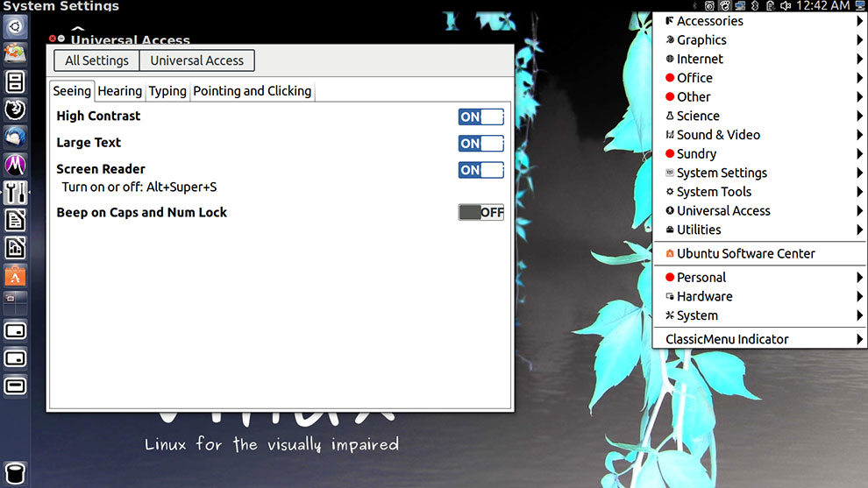The image size is (868, 488).
Task: Select the System Settings wrench launcher icon
Action: pyautogui.click(x=15, y=193)
